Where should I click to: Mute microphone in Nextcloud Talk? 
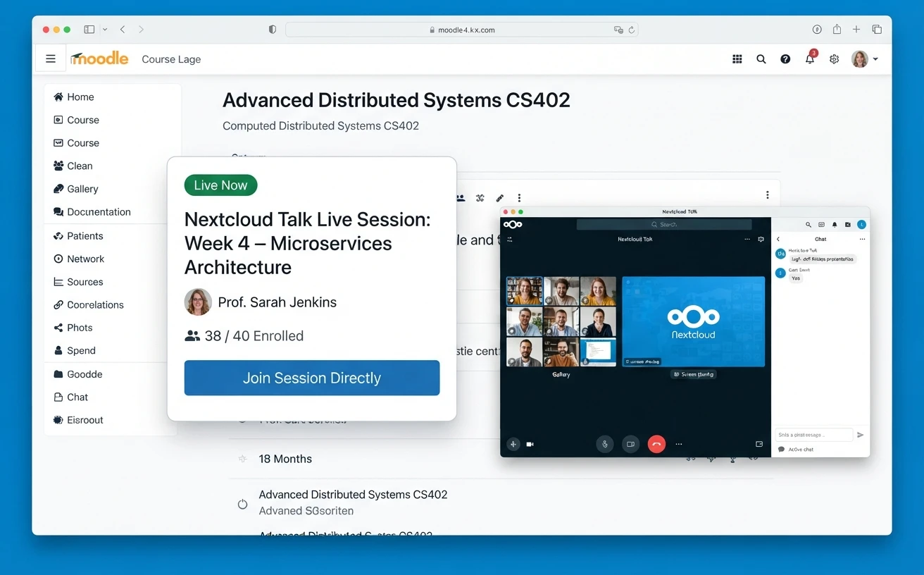click(605, 444)
